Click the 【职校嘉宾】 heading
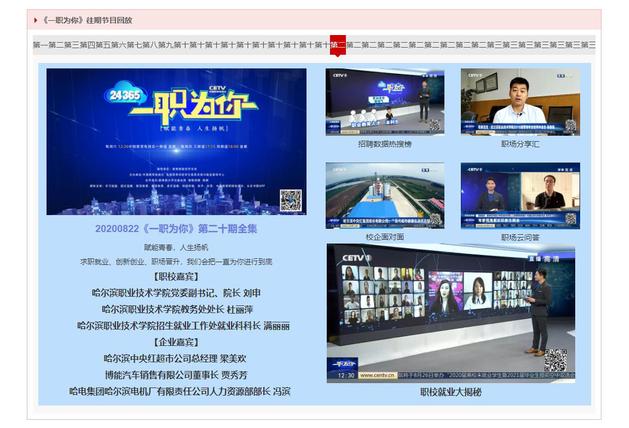 tap(176, 276)
